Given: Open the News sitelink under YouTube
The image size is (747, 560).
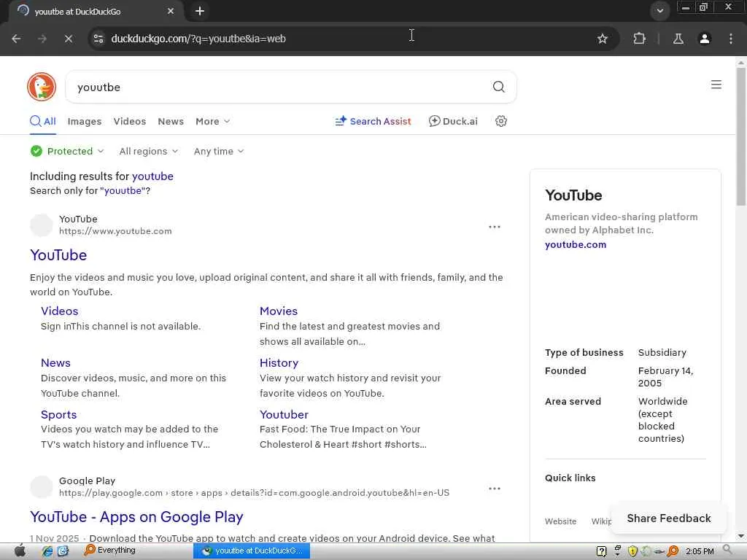Looking at the screenshot, I should click(55, 363).
